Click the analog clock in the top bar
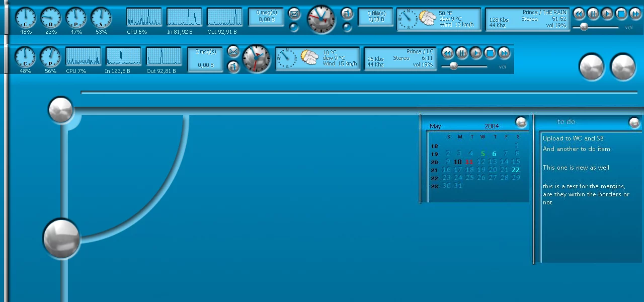 321,20
